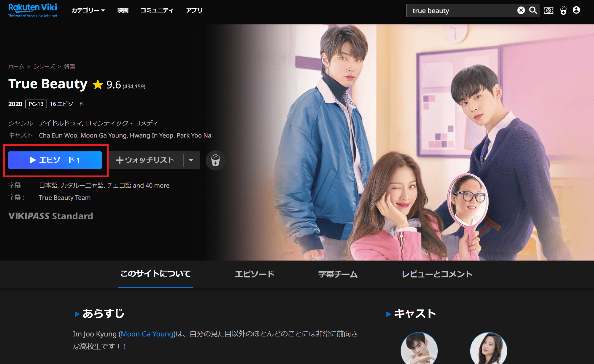Open cast member Hwang In Yeop
The image size is (594, 364).
(x=152, y=135)
